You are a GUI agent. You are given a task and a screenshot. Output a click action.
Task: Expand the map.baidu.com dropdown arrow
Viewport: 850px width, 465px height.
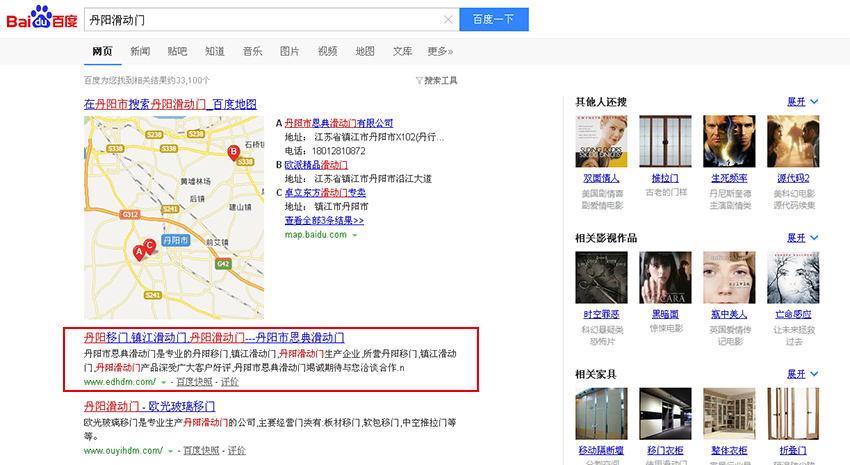[355, 235]
